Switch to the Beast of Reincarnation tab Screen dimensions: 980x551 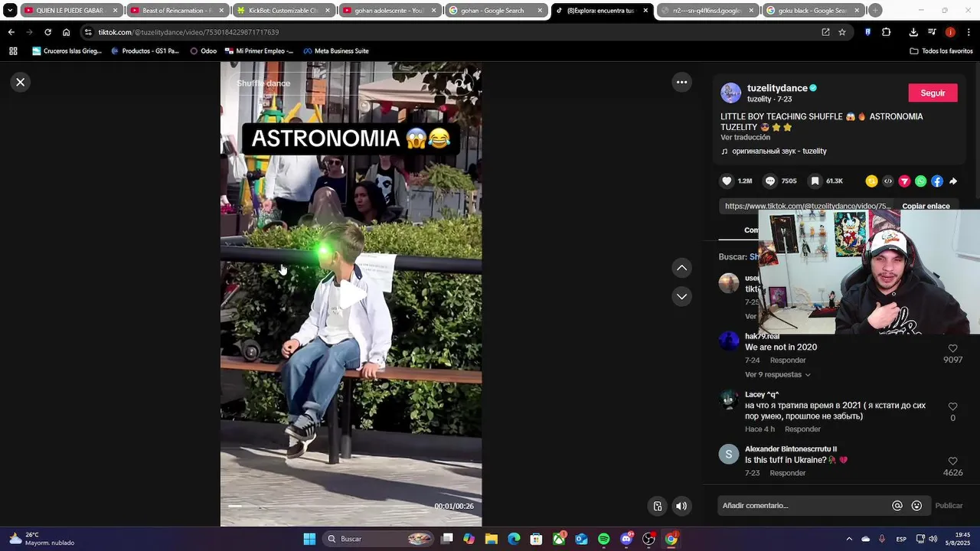tap(177, 11)
